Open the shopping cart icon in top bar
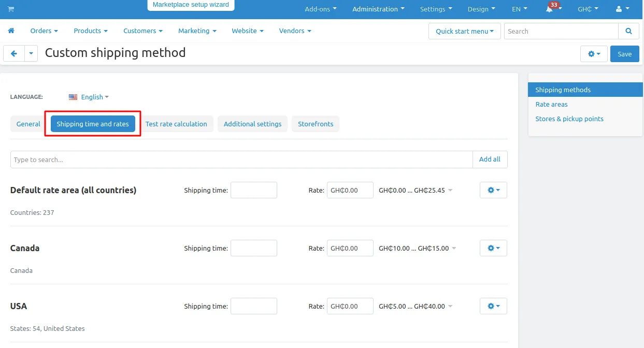 [11, 9]
